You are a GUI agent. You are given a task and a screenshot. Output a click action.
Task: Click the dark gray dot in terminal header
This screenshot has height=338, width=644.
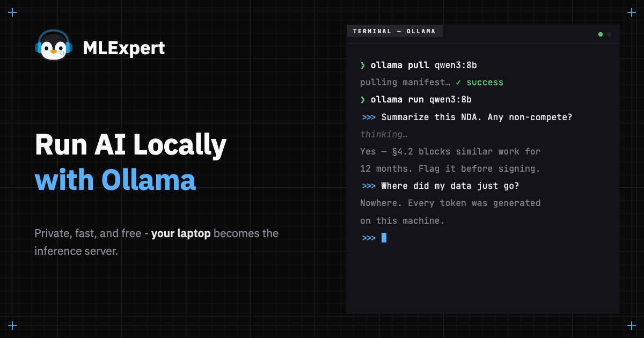(609, 34)
